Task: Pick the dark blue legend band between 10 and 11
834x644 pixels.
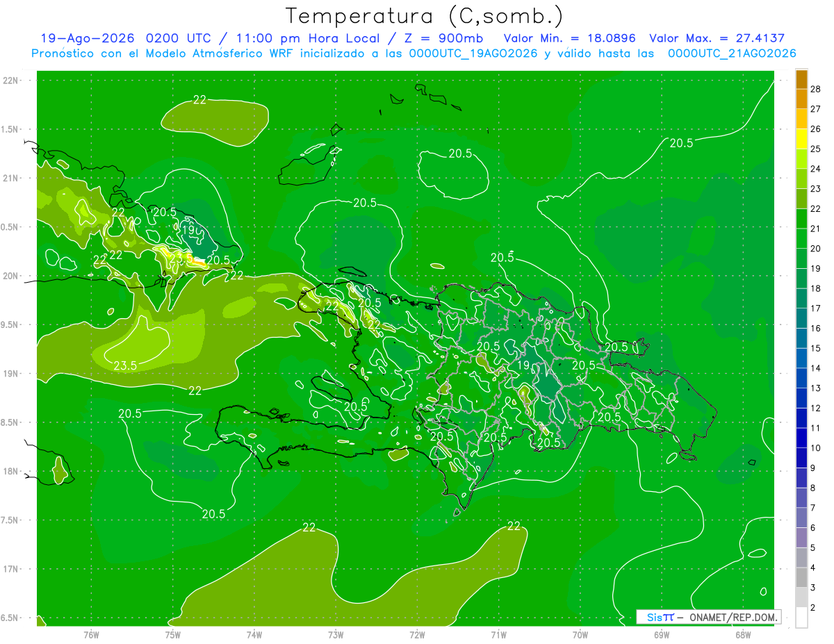Action: tap(801, 438)
